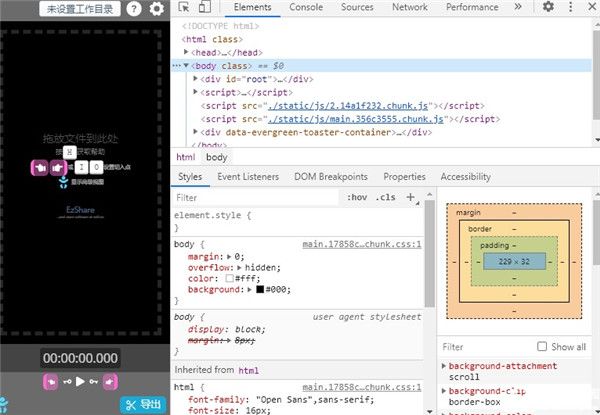Toggle the device toolbar icon
Image resolution: width=600 pixels, height=415 pixels.
click(x=205, y=7)
